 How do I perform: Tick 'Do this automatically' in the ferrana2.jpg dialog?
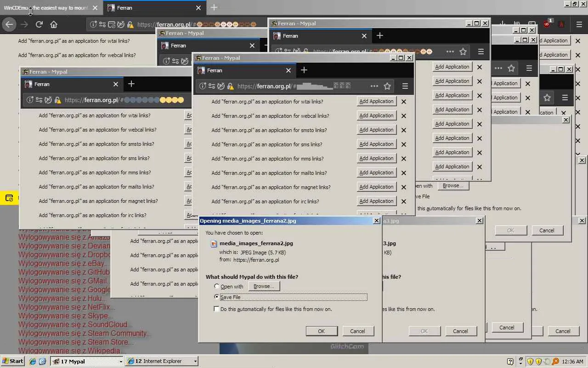click(x=217, y=309)
